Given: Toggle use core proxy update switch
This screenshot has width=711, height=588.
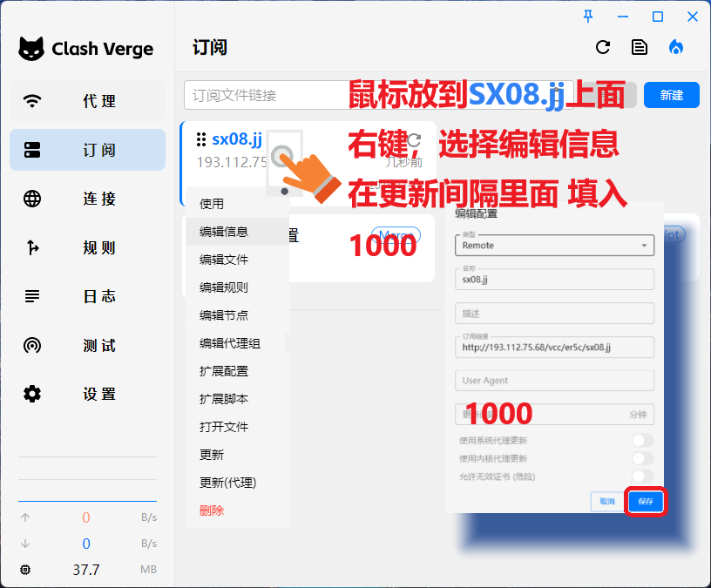Looking at the screenshot, I should pos(642,458).
